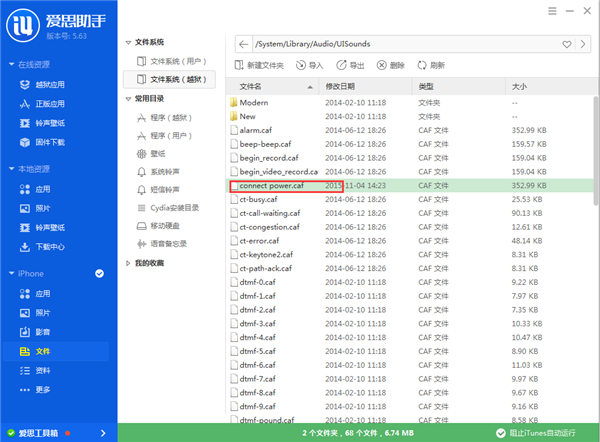Toggle 阻止iTunes自动运行 option
This screenshot has width=600, height=442.
click(535, 433)
